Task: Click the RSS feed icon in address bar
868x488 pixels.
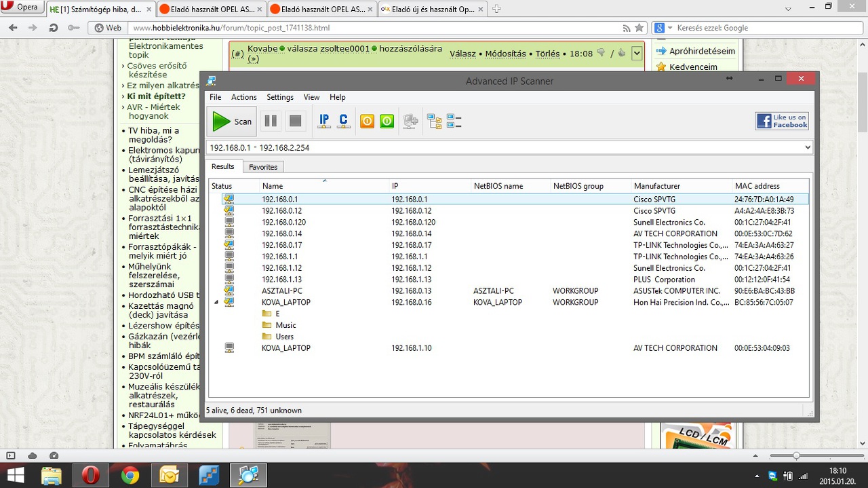Action: pyautogui.click(x=627, y=28)
